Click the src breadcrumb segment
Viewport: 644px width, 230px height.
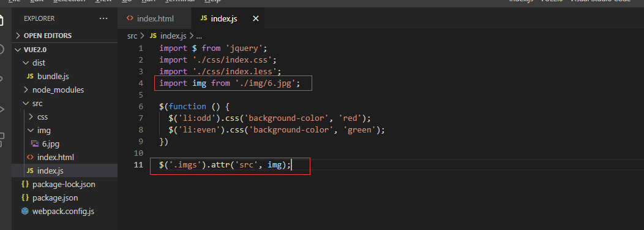pyautogui.click(x=132, y=36)
